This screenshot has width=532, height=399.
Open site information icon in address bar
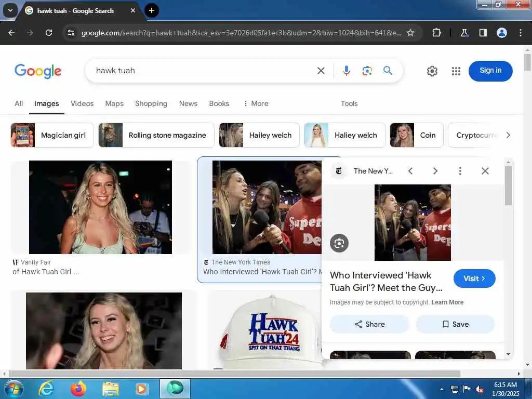point(71,33)
